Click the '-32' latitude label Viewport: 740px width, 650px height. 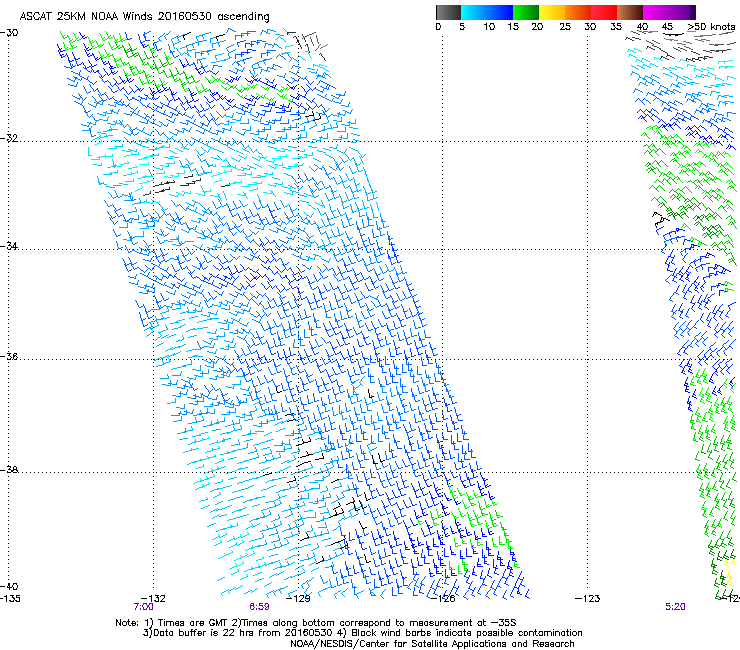pyautogui.click(x=9, y=138)
